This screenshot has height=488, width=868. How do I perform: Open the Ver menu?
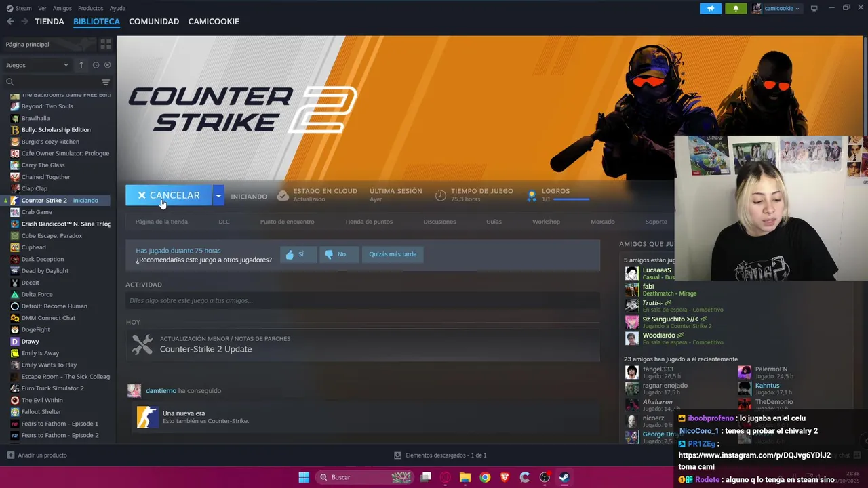(42, 8)
